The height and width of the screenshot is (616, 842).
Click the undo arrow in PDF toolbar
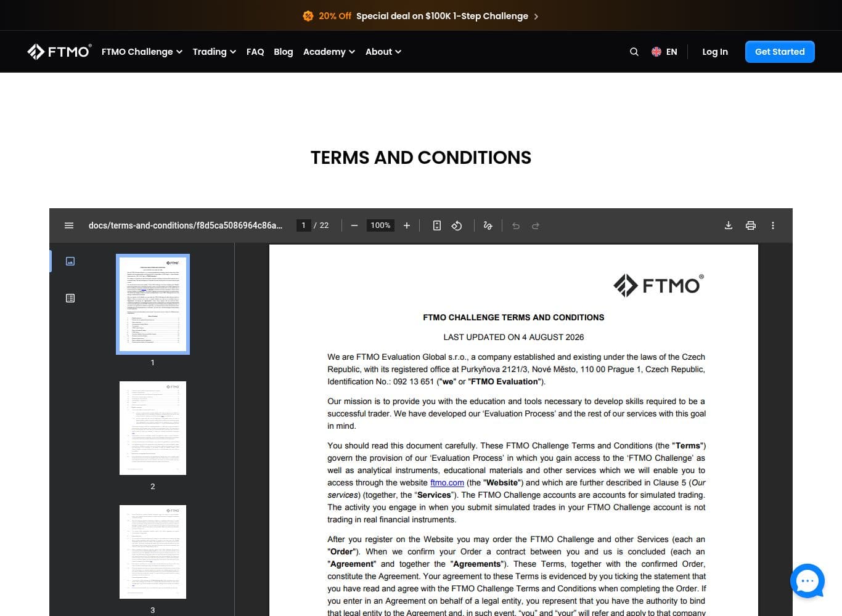click(x=516, y=226)
